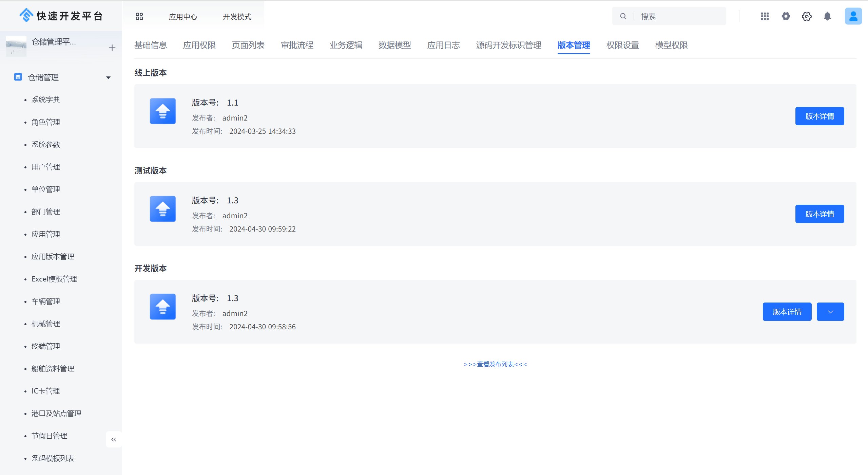
Task: Open the 查看发布列表 link
Action: pos(495,364)
